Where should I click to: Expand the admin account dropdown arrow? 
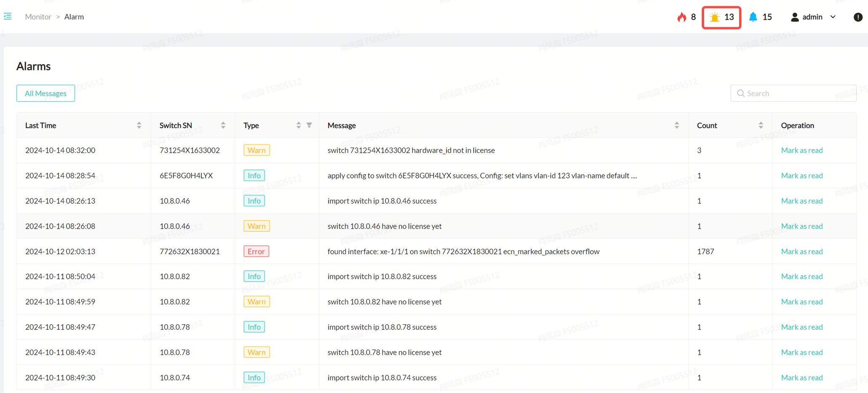(x=833, y=17)
